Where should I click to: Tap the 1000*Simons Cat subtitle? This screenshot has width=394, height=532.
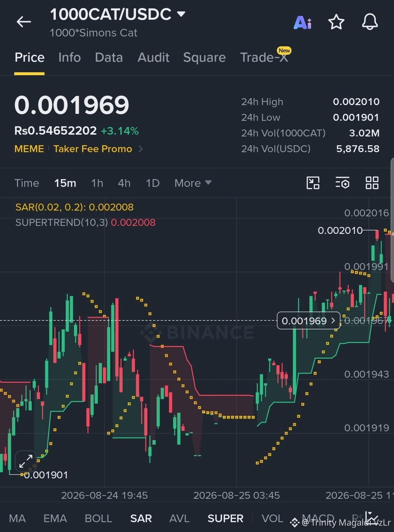(x=93, y=33)
